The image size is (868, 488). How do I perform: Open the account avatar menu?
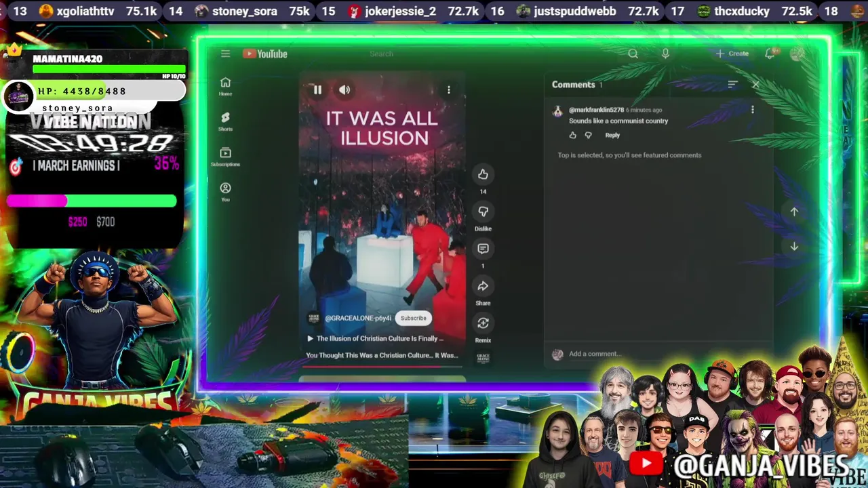[797, 54]
